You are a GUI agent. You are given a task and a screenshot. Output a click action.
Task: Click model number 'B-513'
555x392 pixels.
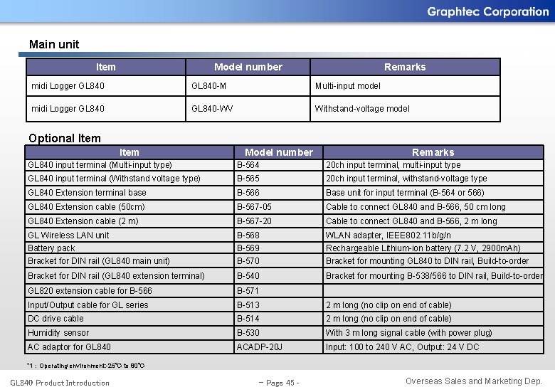248,305
